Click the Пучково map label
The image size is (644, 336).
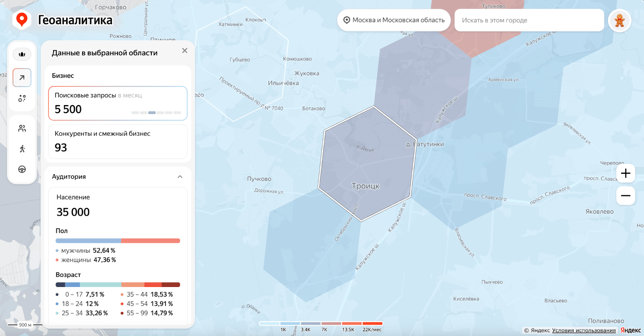click(259, 179)
